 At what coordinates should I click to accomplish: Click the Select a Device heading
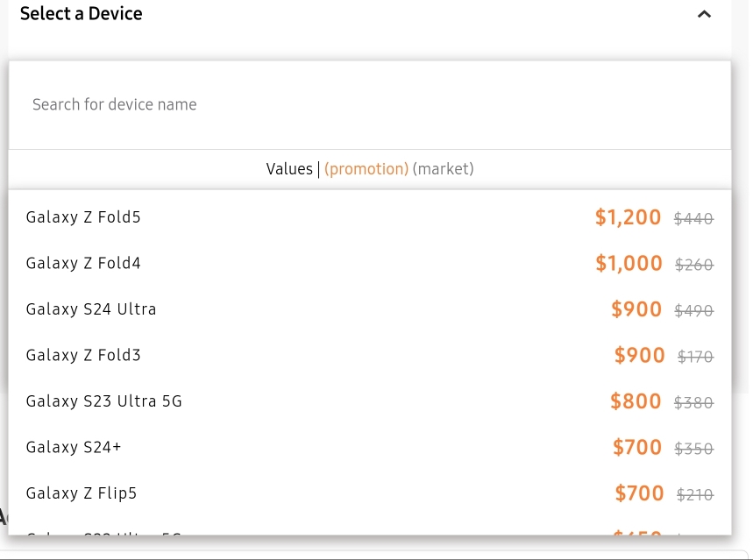tap(82, 13)
